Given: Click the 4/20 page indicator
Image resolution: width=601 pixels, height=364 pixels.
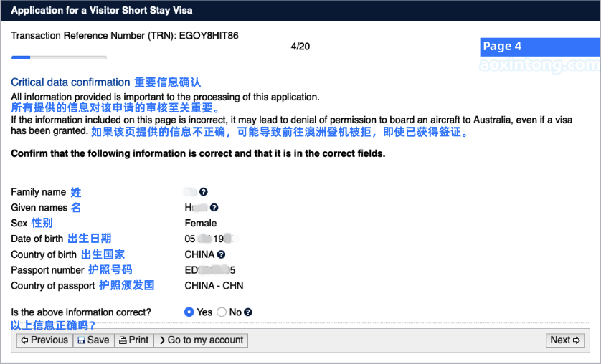Looking at the screenshot, I should point(300,47).
